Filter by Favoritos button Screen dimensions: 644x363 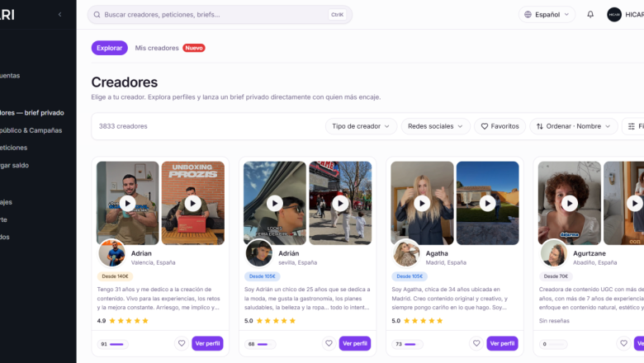(500, 126)
